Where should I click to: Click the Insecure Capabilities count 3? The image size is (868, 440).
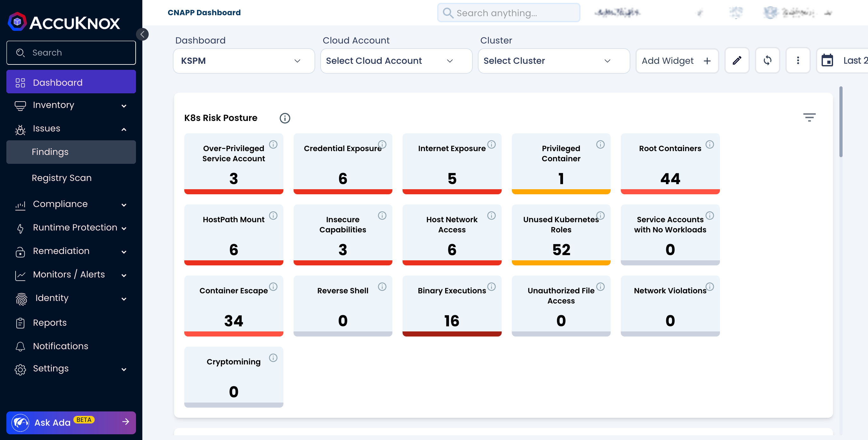click(343, 250)
